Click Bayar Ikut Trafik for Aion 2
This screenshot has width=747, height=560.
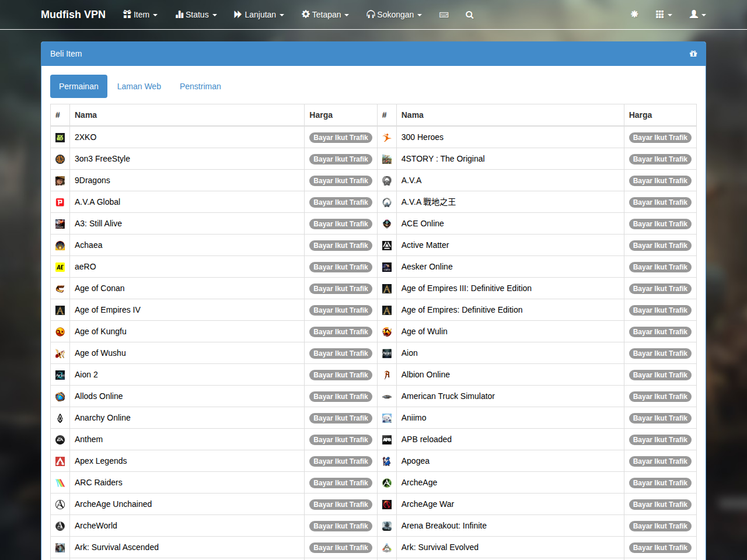[341, 375]
